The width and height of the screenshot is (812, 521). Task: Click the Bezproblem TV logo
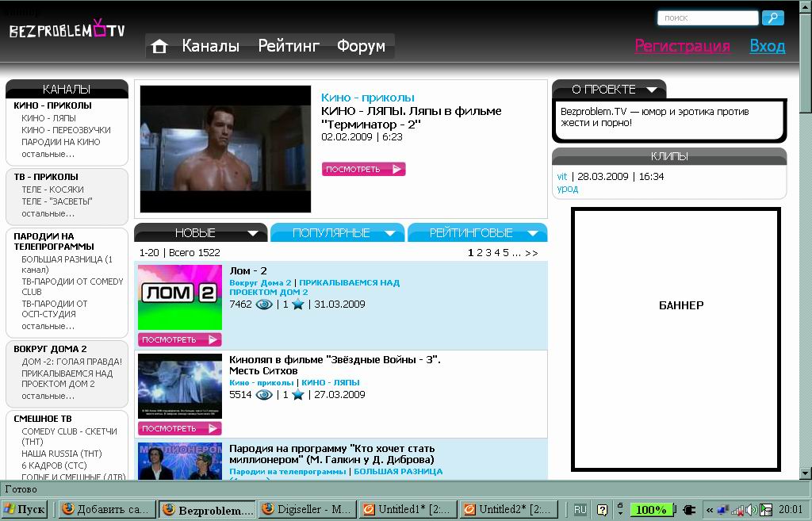coord(67,29)
